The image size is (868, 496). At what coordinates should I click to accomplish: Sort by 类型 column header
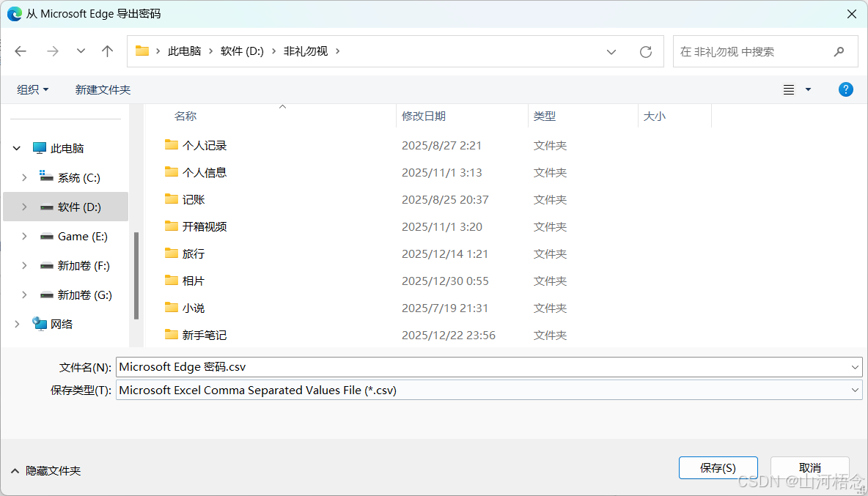tap(545, 116)
